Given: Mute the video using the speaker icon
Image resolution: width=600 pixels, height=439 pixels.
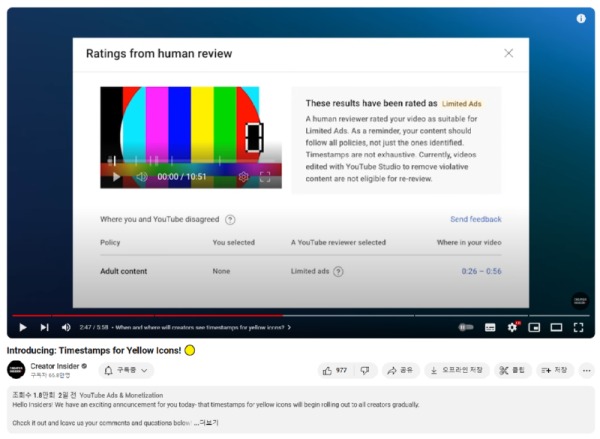Looking at the screenshot, I should pos(66,327).
